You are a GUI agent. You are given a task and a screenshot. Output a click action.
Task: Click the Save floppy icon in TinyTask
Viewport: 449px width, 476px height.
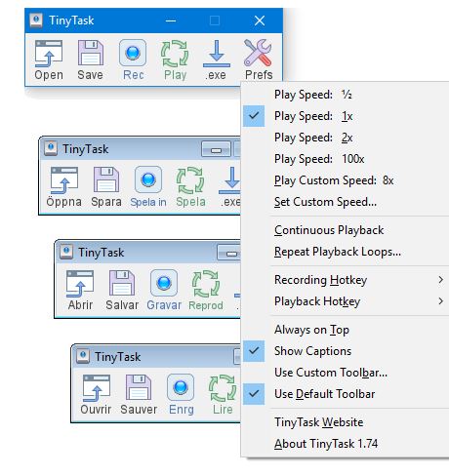point(91,53)
